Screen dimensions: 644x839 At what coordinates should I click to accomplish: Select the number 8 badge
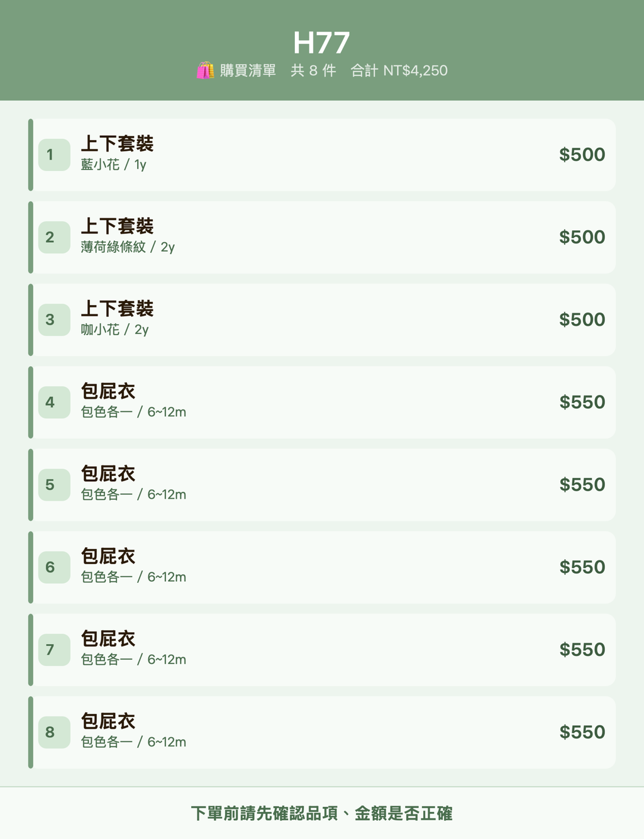(54, 732)
